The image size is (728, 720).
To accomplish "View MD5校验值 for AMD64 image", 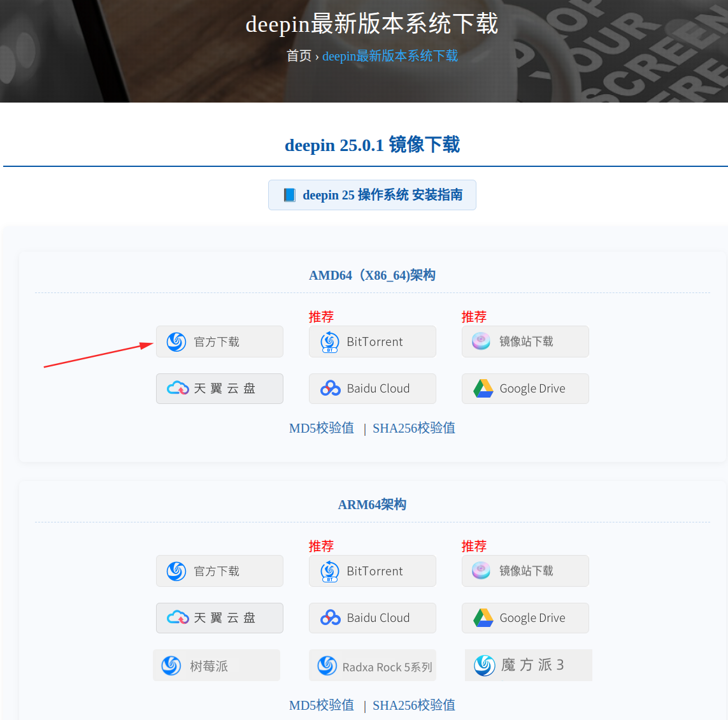I will point(321,428).
